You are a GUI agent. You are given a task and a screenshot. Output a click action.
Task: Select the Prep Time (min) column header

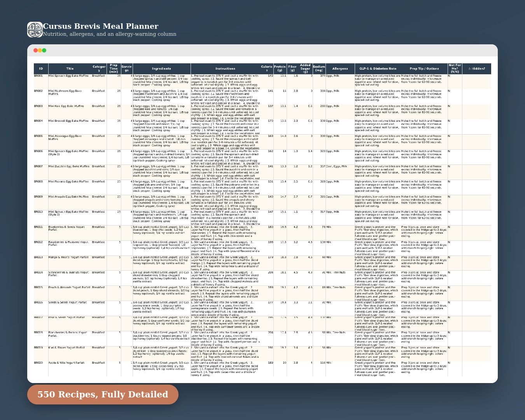[114, 68]
